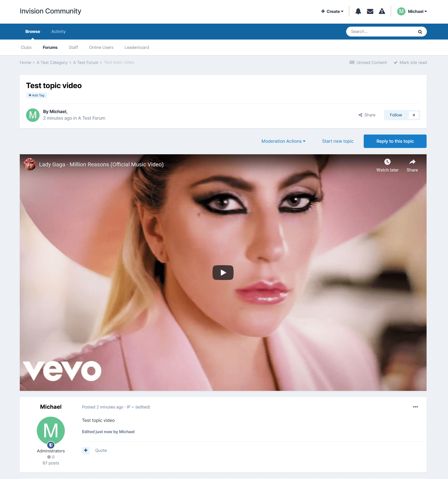Expand Moderation Actions dropdown
The height and width of the screenshot is (479, 448).
click(x=283, y=141)
